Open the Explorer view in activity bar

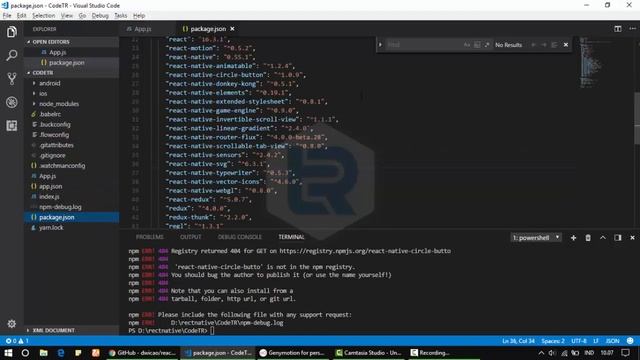click(11, 32)
